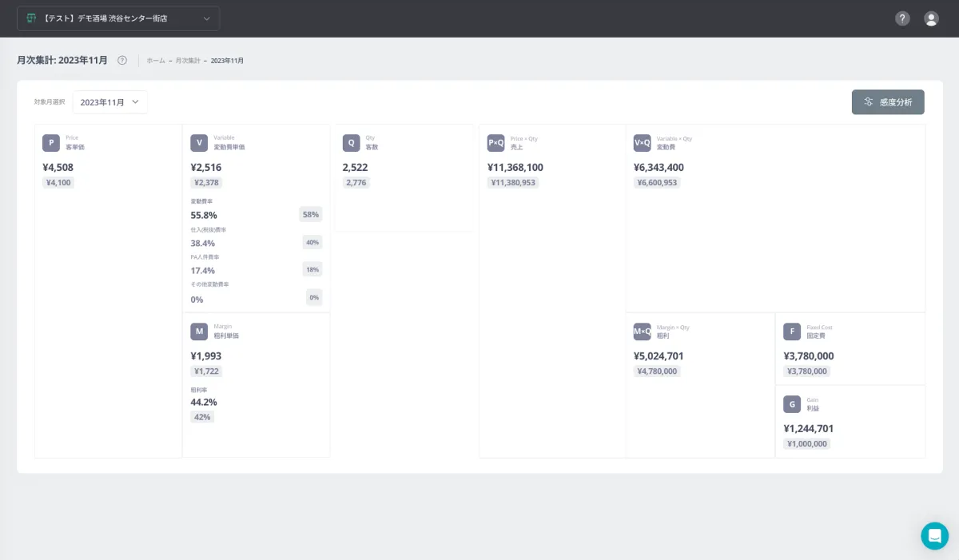Click the G (Gain) badge icon
The image size is (959, 560).
click(791, 404)
